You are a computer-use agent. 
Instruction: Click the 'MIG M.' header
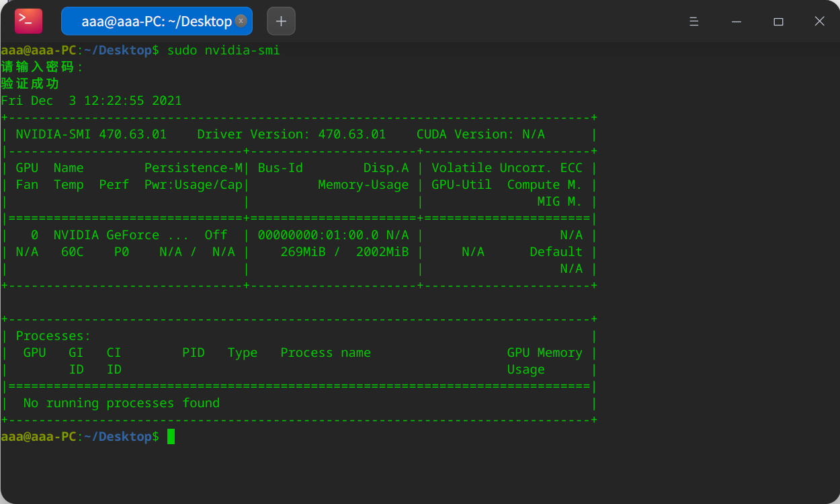coord(560,202)
